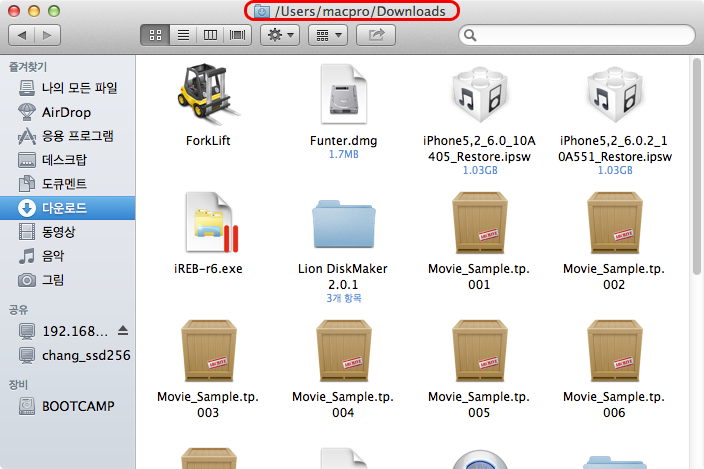Click the Movie_Sample.tp.003 name label
Viewport: 704px width, 469px height.
[208, 404]
